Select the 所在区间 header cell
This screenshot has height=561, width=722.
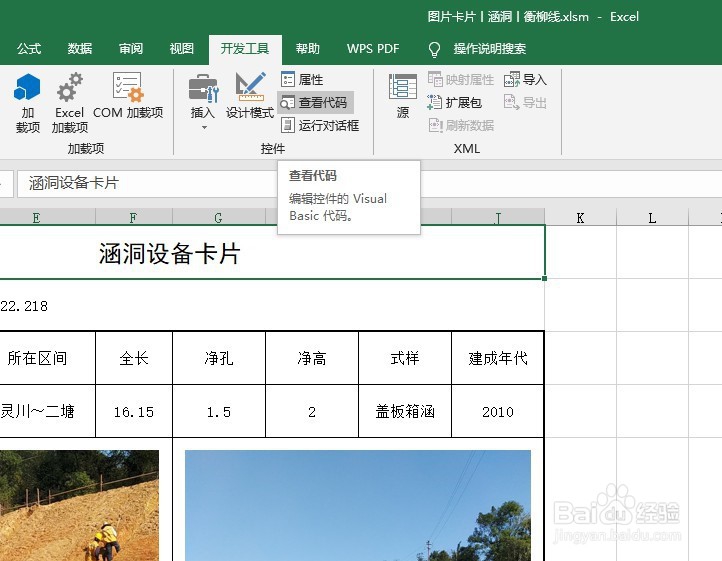[47, 358]
